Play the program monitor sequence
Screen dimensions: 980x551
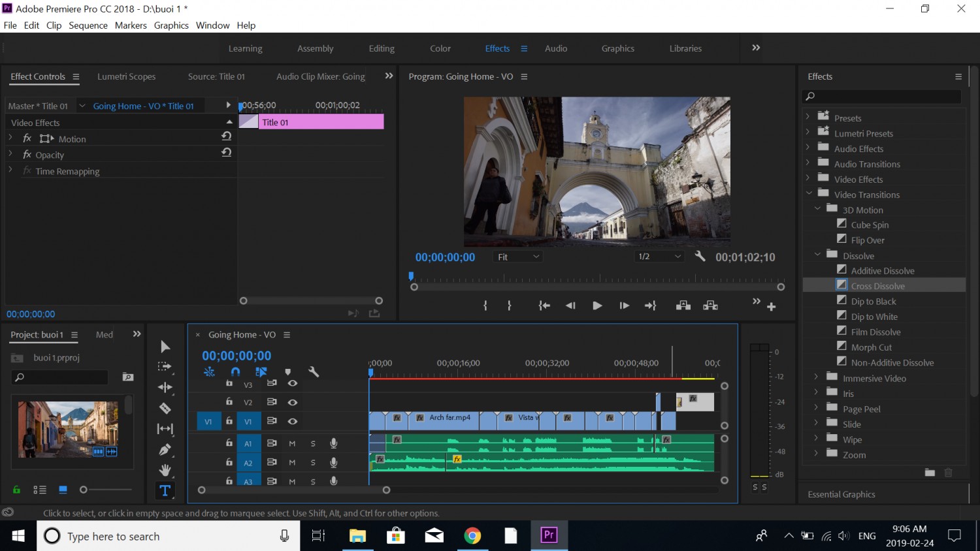597,306
